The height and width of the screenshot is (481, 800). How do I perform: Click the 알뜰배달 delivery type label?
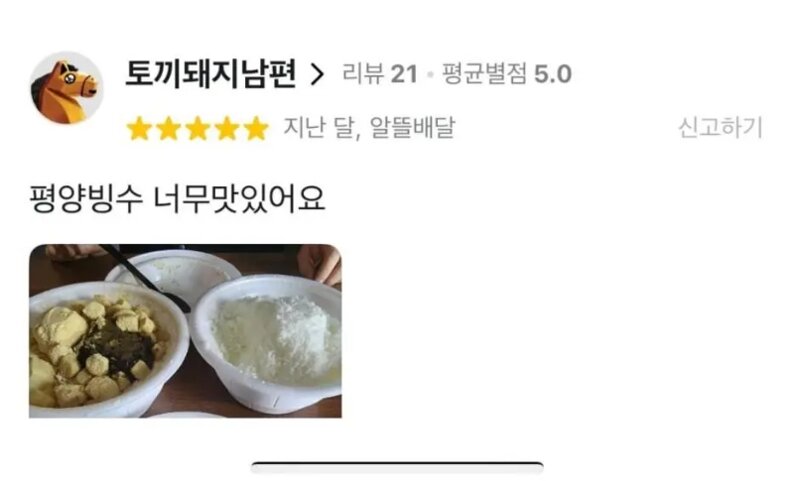412,128
